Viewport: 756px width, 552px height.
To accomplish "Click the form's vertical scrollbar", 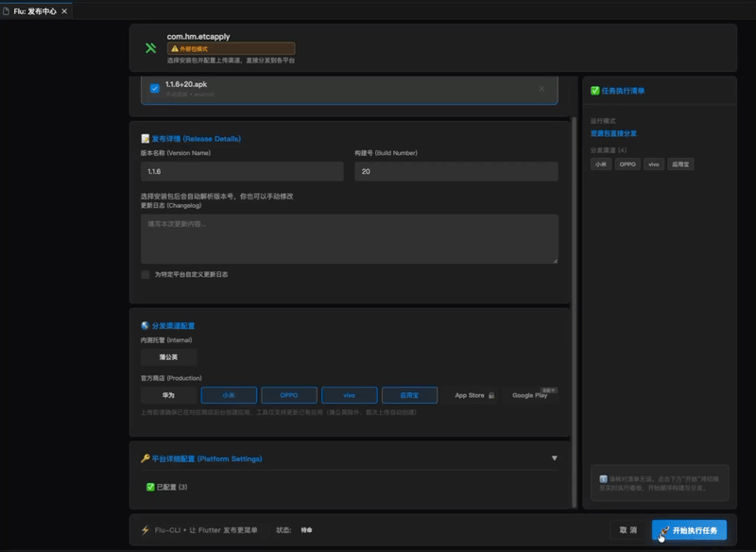I will [x=574, y=313].
